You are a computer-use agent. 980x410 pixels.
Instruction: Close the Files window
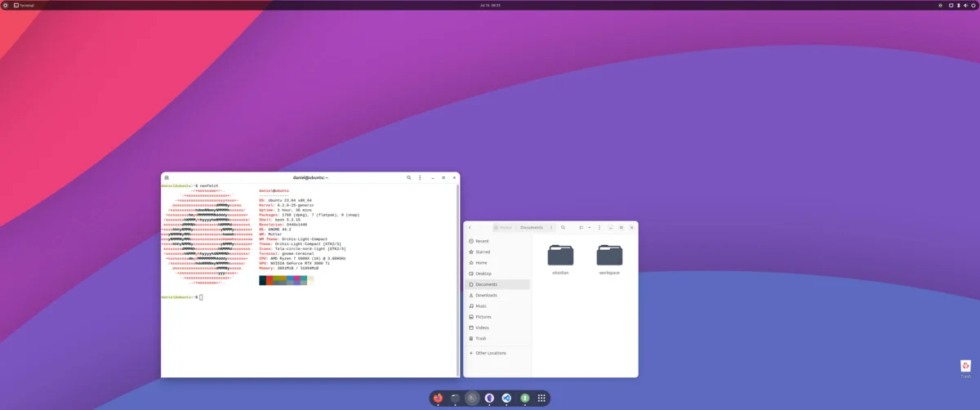point(631,227)
